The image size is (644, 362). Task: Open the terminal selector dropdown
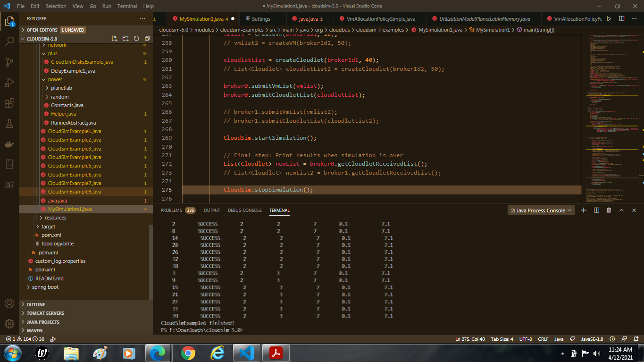(x=540, y=210)
